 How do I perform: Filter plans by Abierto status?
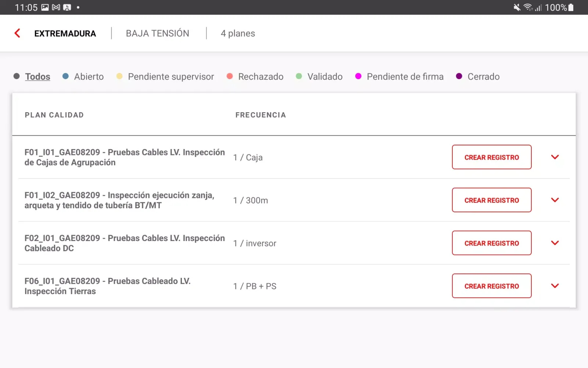(x=89, y=77)
